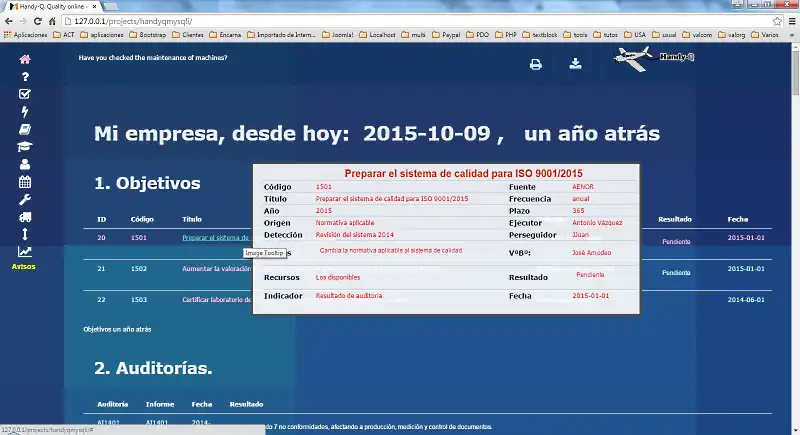This screenshot has height=435, width=800.
Task: Click the ID cell '20'
Action: point(101,238)
